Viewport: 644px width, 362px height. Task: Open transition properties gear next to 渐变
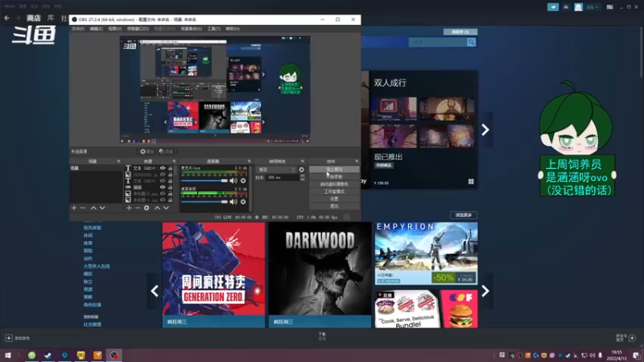click(x=301, y=170)
